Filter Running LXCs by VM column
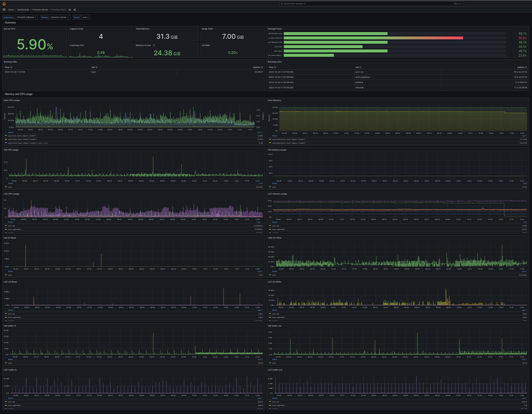532x414 pixels. pos(360,67)
